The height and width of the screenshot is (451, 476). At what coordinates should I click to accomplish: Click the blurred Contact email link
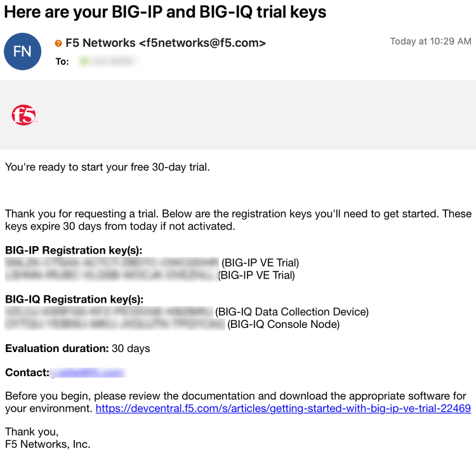point(88,373)
